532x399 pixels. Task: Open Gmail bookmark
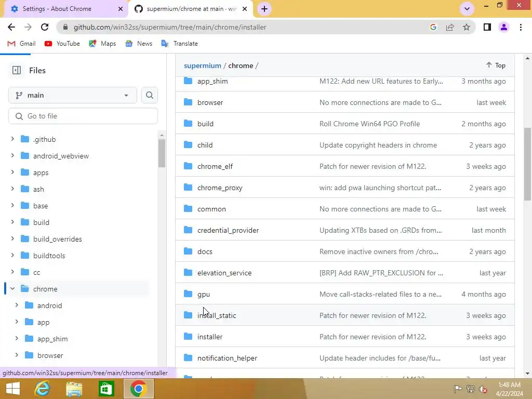pyautogui.click(x=22, y=44)
